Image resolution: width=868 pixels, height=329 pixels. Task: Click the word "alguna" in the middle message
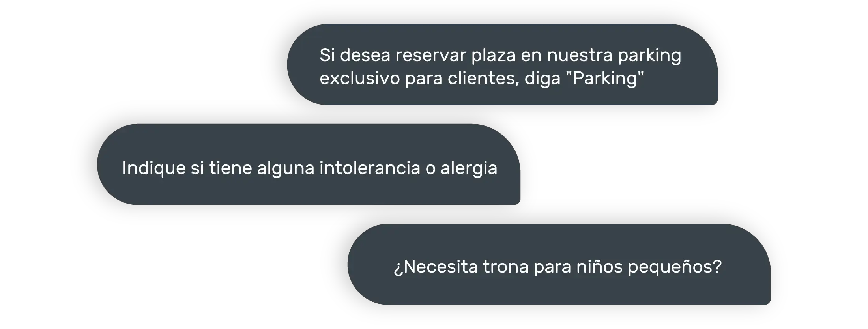(x=286, y=168)
